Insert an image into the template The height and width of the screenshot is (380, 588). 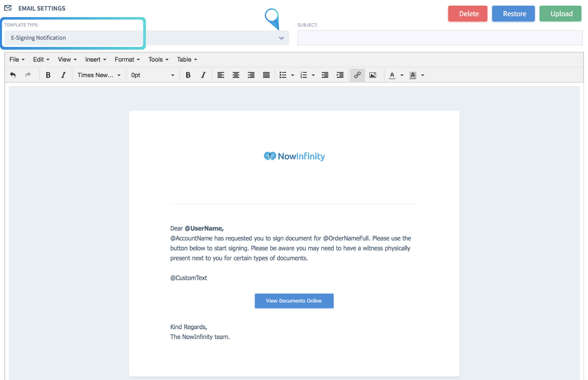coord(373,75)
